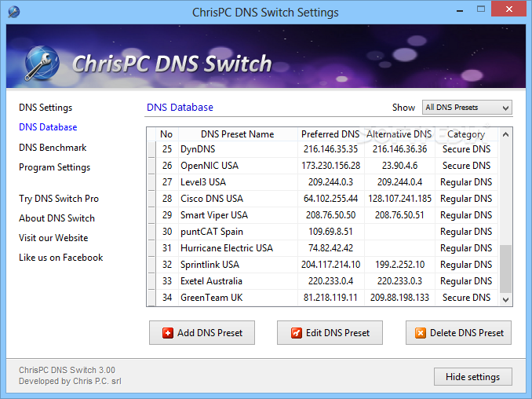Open the DNS Settings section
The width and height of the screenshot is (532, 399).
coord(46,108)
